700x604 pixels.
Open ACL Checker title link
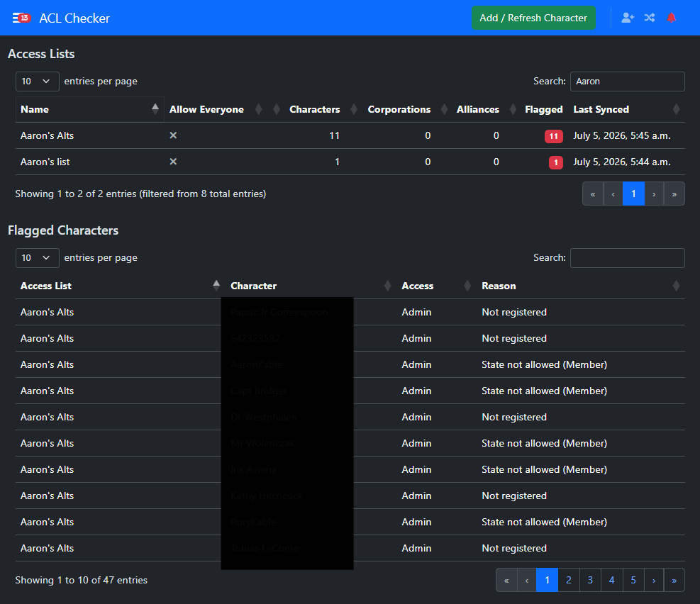[74, 18]
